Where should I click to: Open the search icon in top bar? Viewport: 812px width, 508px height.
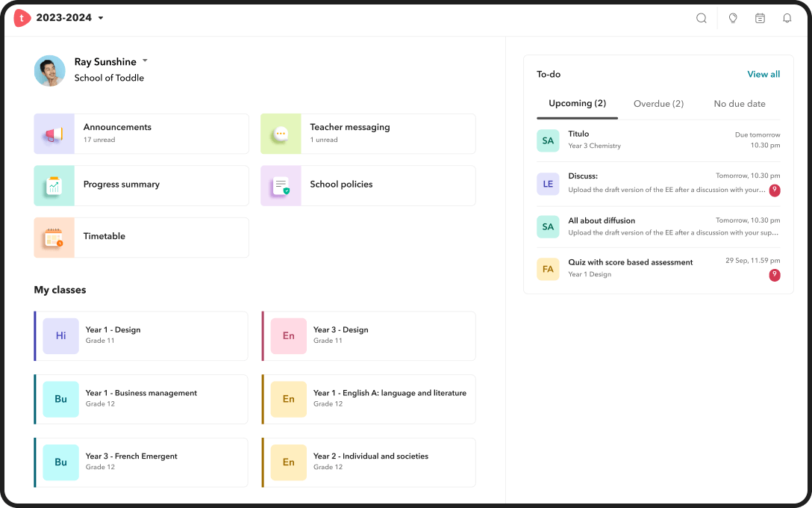tap(702, 18)
